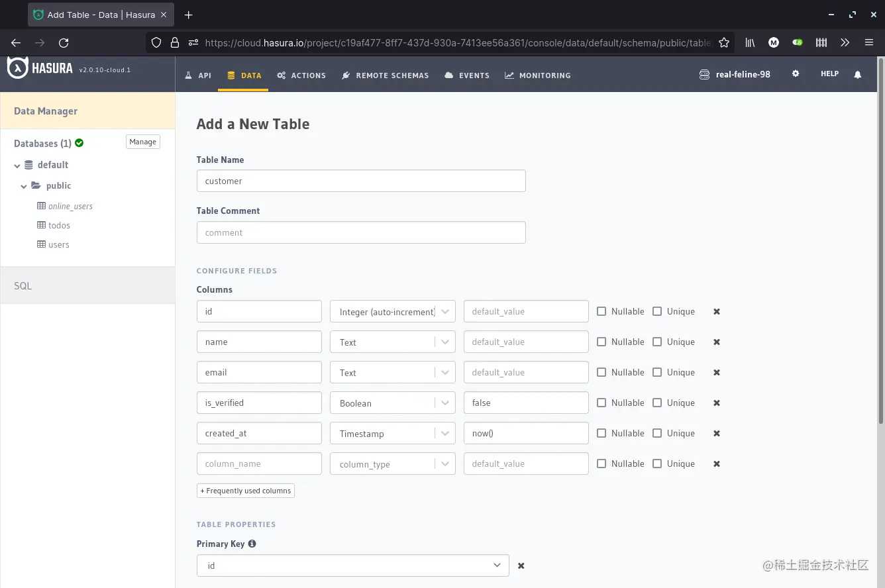Enable Nullable for the created_at column
The image size is (885, 588).
601,433
